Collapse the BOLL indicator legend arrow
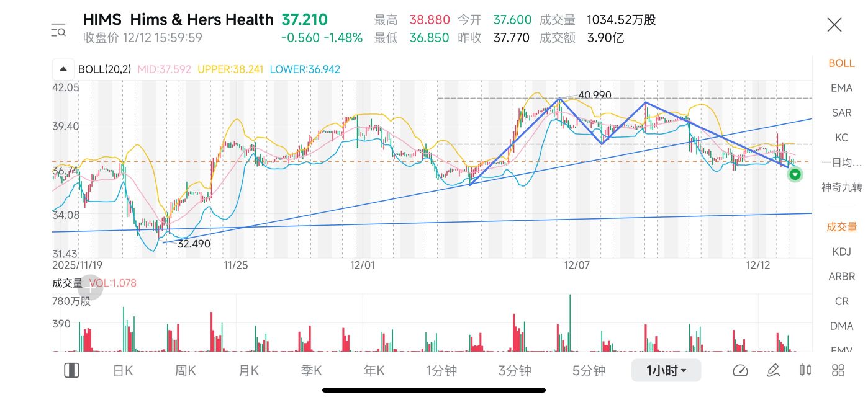 tap(63, 69)
